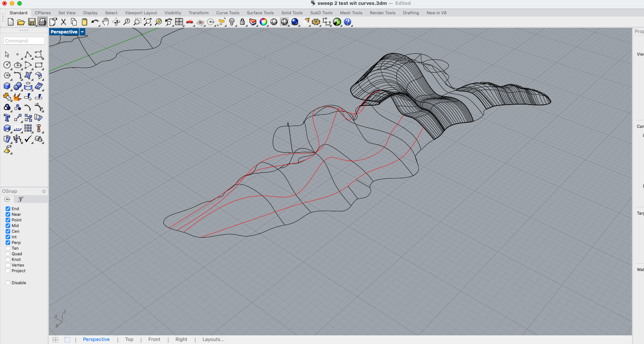
Task: Click the color wheel icon
Action: click(x=263, y=22)
